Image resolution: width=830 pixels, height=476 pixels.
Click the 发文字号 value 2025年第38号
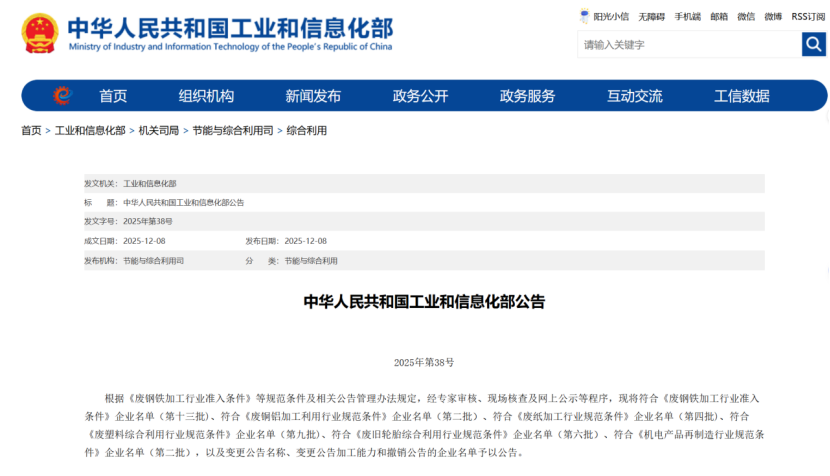pos(148,221)
